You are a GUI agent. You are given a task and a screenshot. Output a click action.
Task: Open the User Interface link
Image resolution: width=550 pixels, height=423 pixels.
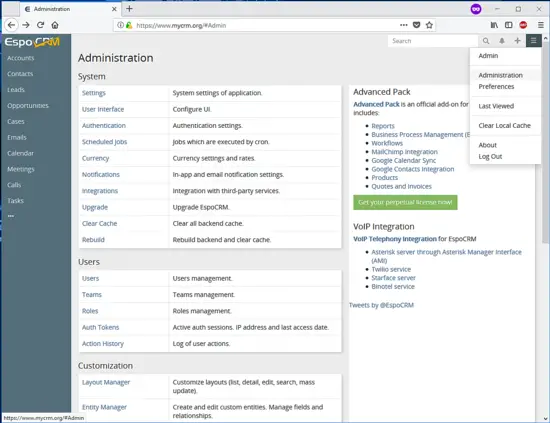[x=103, y=109]
